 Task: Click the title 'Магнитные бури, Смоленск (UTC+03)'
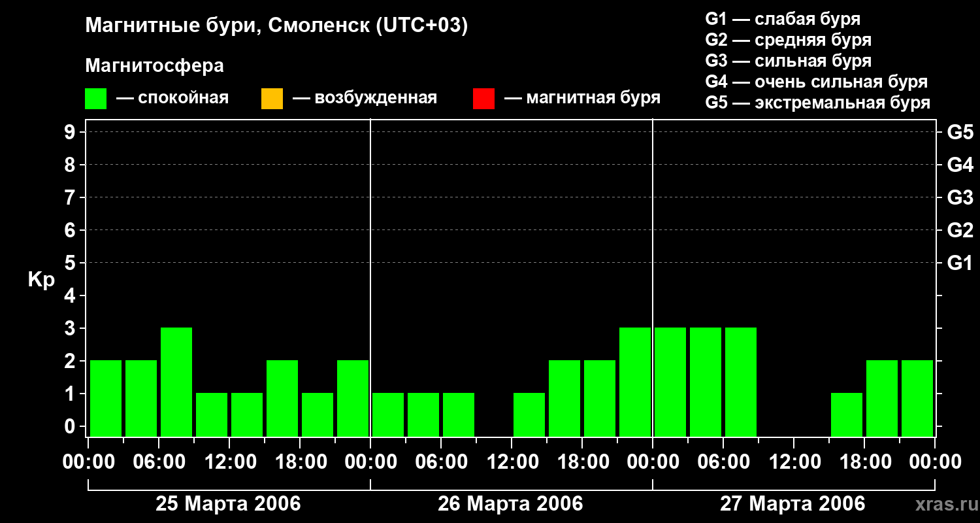277,26
